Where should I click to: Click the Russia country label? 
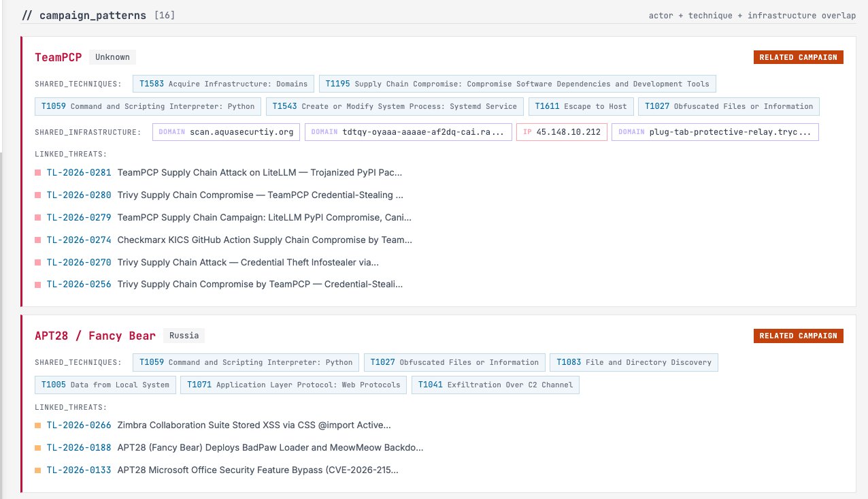(184, 336)
